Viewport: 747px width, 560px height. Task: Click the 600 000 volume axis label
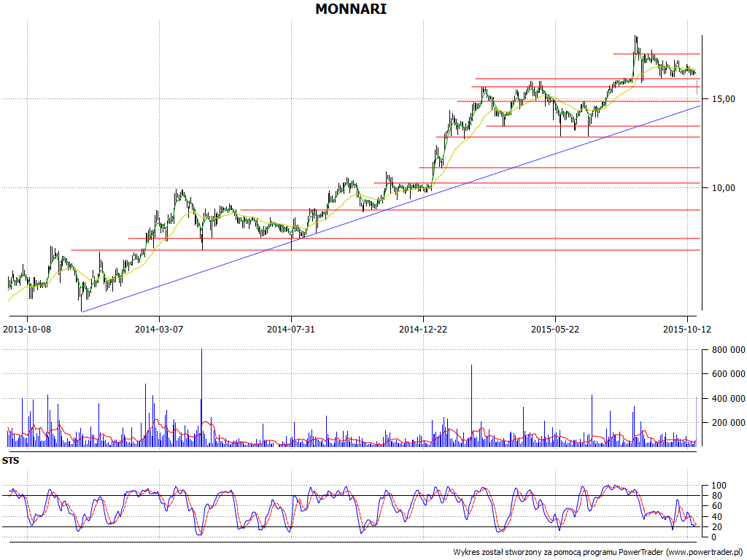click(729, 374)
